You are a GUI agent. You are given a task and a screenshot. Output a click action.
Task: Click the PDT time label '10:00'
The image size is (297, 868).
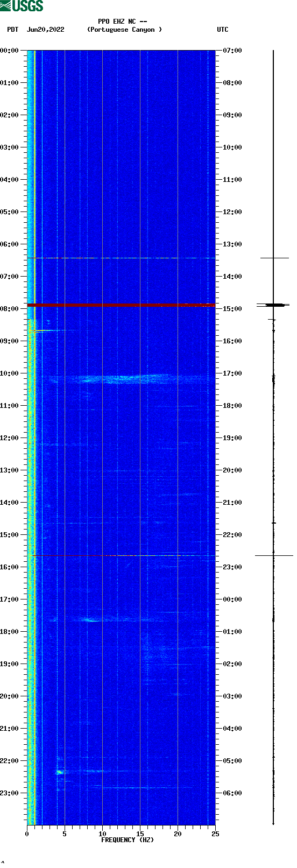click(x=9, y=373)
